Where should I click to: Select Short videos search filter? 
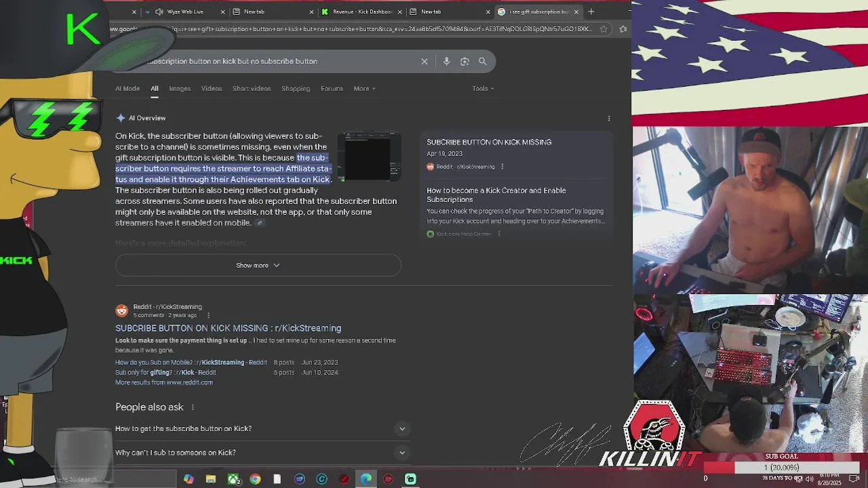click(x=252, y=89)
